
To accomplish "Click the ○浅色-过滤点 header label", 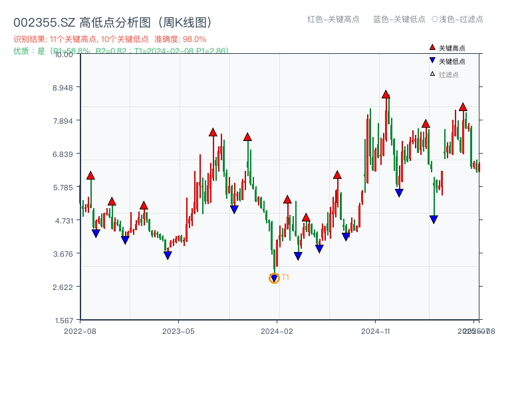I will click(x=459, y=20).
